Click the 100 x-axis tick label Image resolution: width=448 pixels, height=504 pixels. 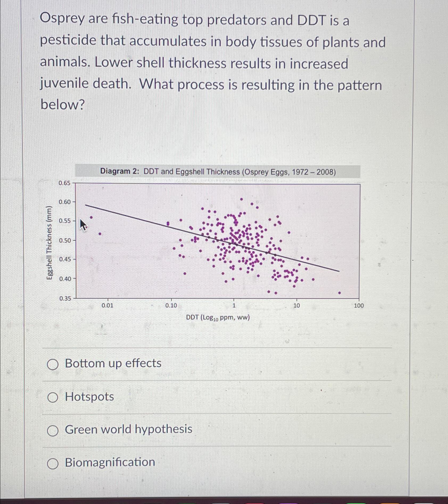pos(359,306)
